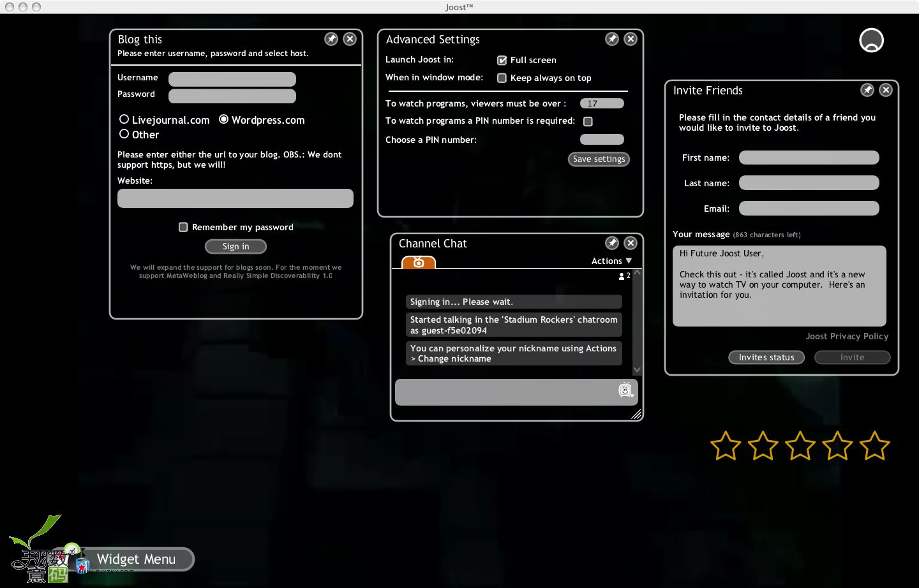Viewport: 919px width, 588px height.
Task: Open the emoticon picker in chat input
Action: point(625,390)
